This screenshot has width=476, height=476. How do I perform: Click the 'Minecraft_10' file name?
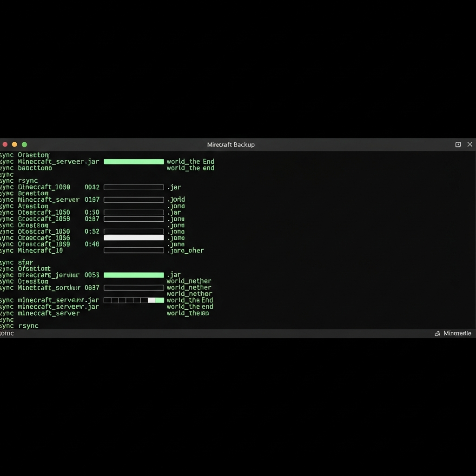point(40,251)
